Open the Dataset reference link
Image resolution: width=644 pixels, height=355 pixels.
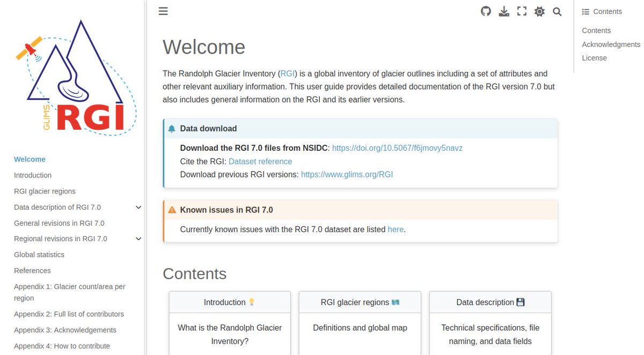(260, 161)
